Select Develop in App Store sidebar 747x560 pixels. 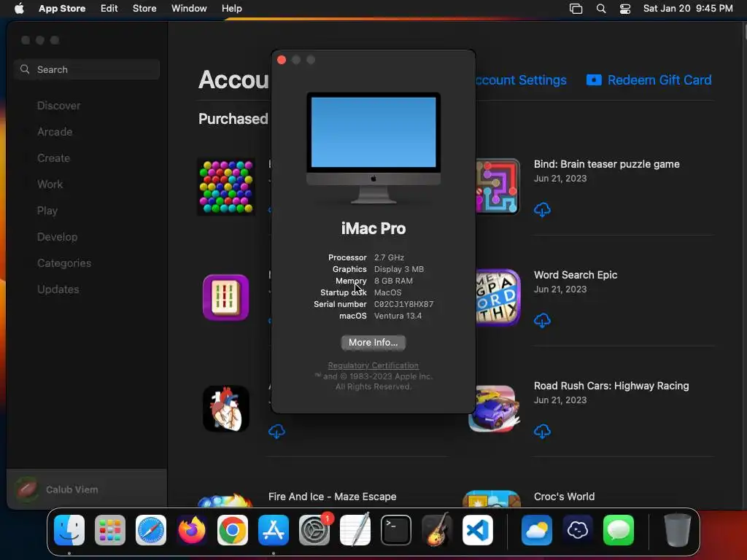point(57,237)
